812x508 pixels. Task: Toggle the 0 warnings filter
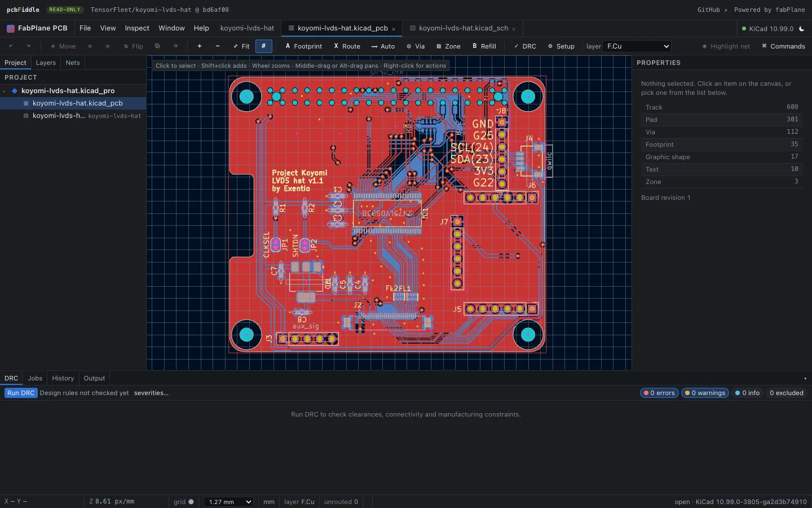[x=705, y=393]
